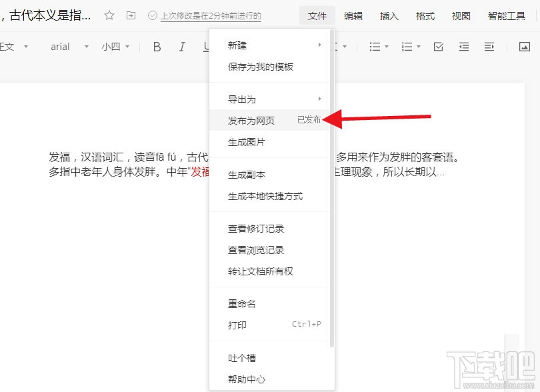Insert an image into the document
This screenshot has width=540, height=392.
pyautogui.click(x=523, y=47)
